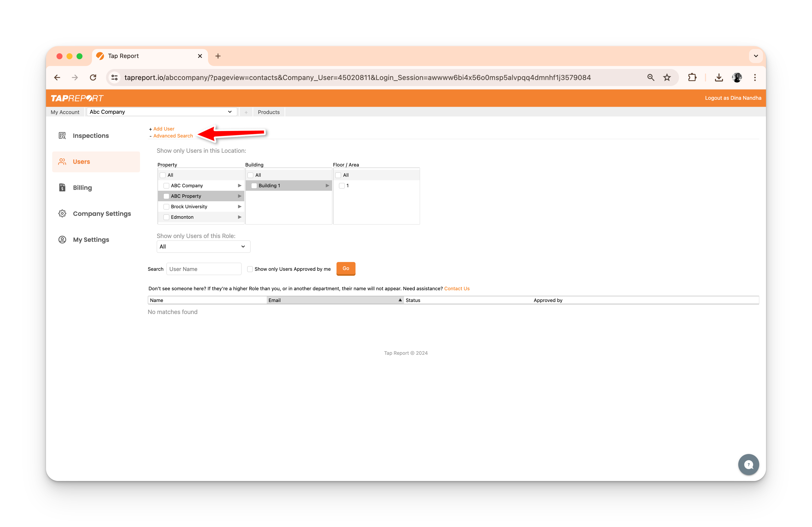Bookmark page with star icon
Viewport: 812px width, 527px height.
coord(667,78)
